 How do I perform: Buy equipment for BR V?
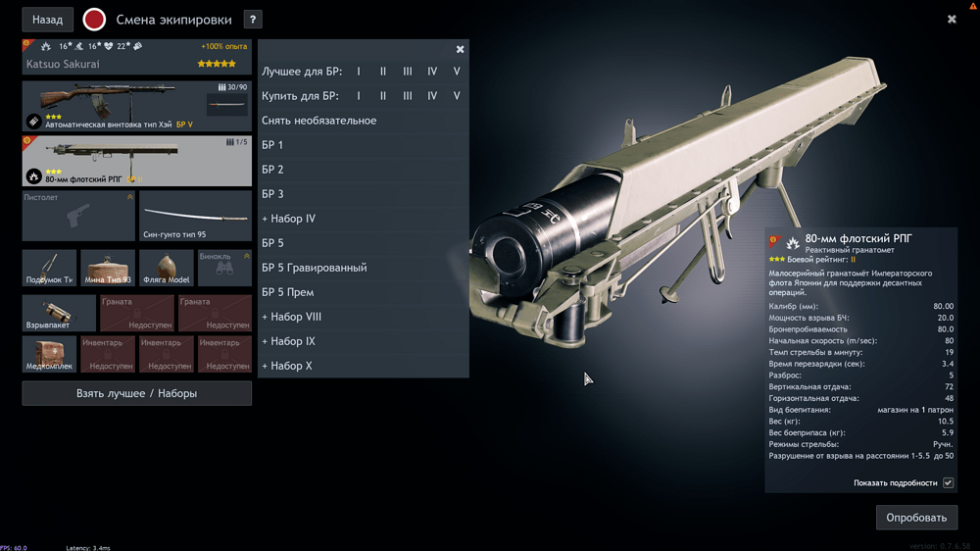click(x=457, y=96)
